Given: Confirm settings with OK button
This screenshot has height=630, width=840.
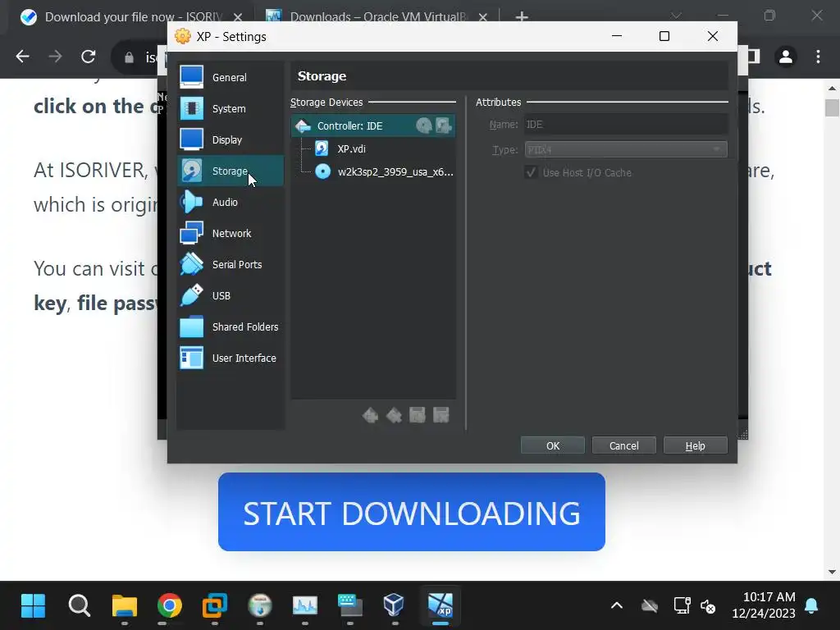Looking at the screenshot, I should 553,445.
